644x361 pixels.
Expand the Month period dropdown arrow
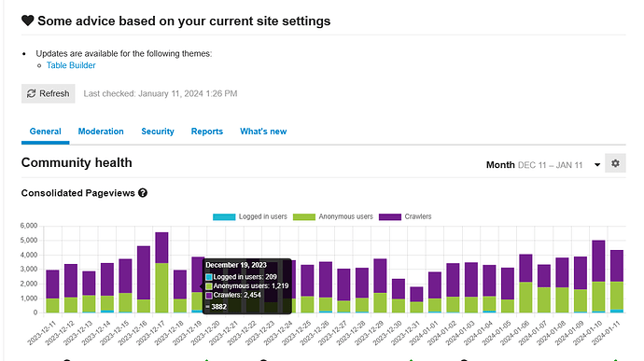[x=597, y=165]
